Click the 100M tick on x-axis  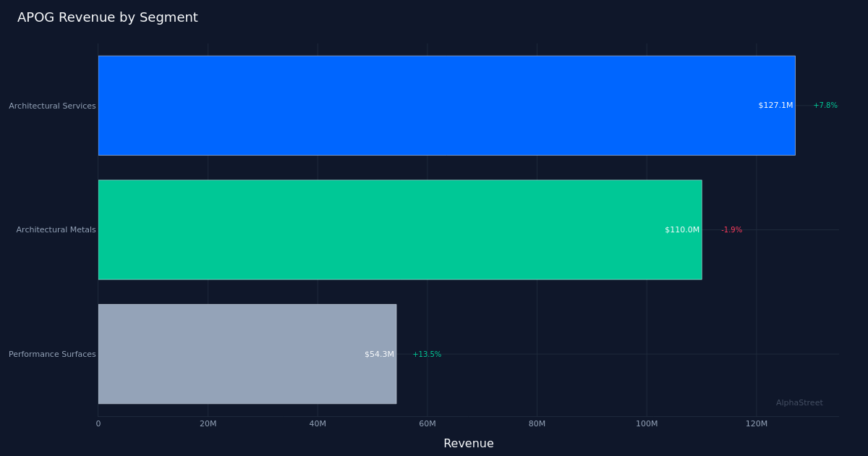[647, 424]
